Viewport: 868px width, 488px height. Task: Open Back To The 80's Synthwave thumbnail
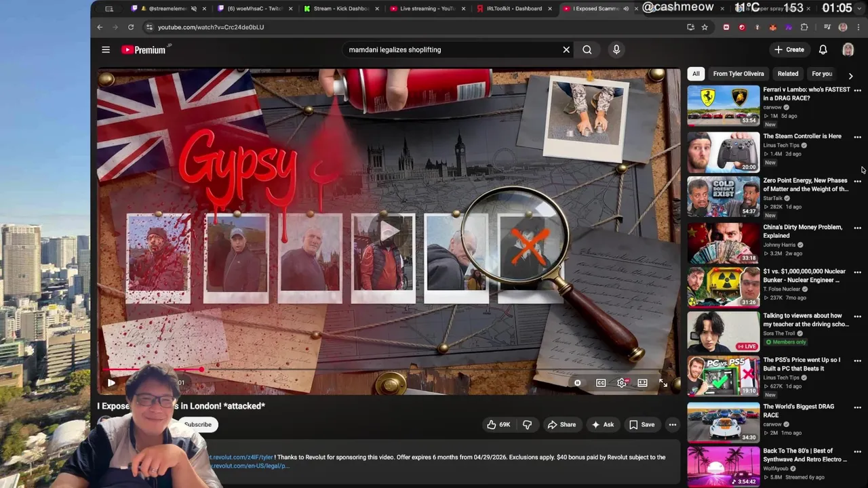pyautogui.click(x=724, y=467)
